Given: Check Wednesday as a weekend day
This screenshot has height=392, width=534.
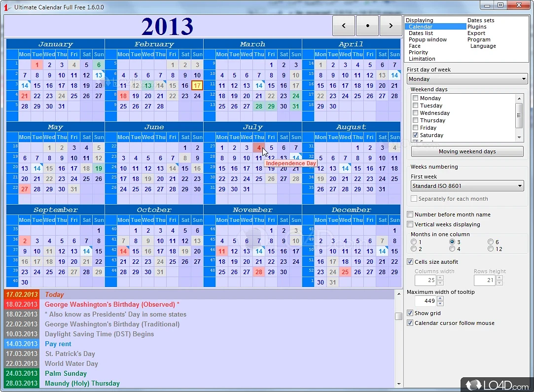Looking at the screenshot, I should pos(416,113).
